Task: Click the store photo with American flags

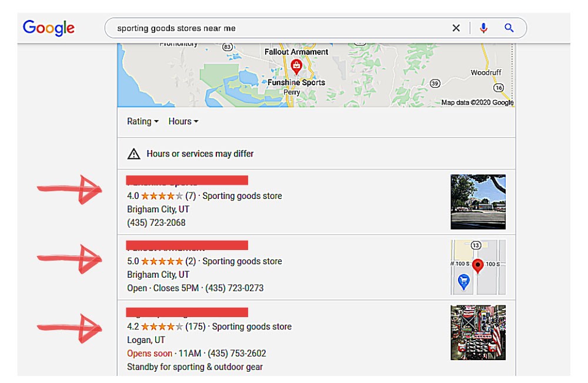Action: coord(477,332)
